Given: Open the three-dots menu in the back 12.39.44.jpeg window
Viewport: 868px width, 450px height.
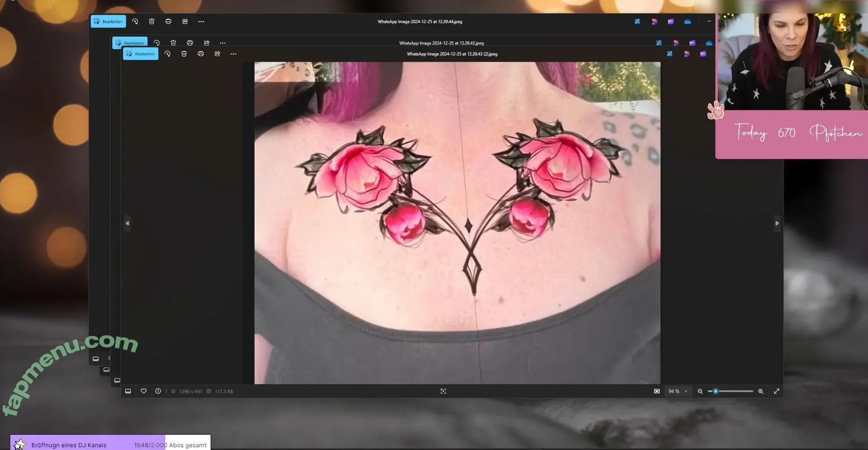Looking at the screenshot, I should click(x=201, y=21).
